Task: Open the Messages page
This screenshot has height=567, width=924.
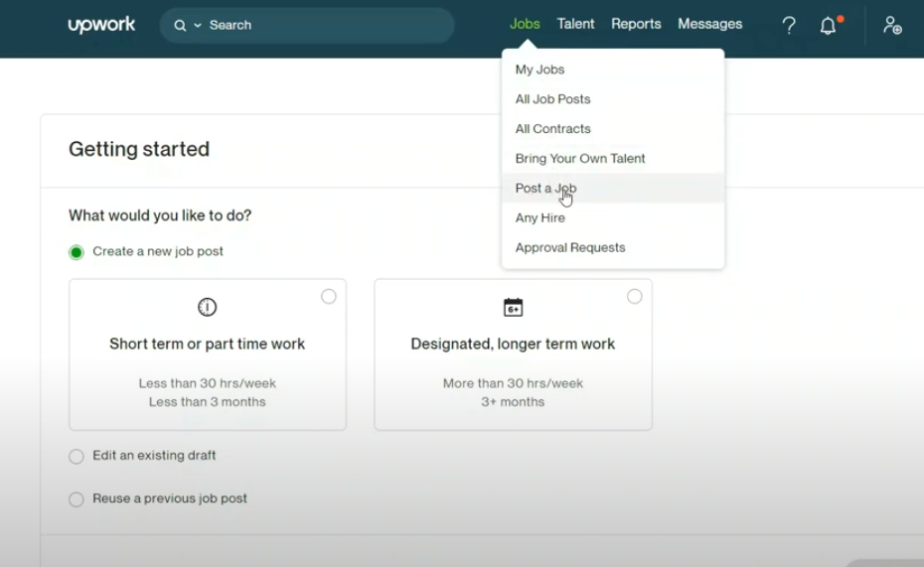Action: (x=709, y=24)
